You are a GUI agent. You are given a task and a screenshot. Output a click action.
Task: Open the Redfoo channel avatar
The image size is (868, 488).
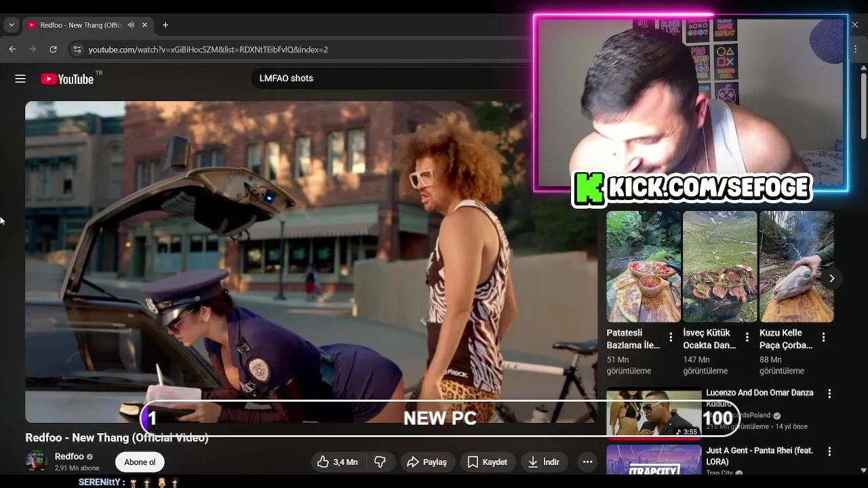[36, 461]
